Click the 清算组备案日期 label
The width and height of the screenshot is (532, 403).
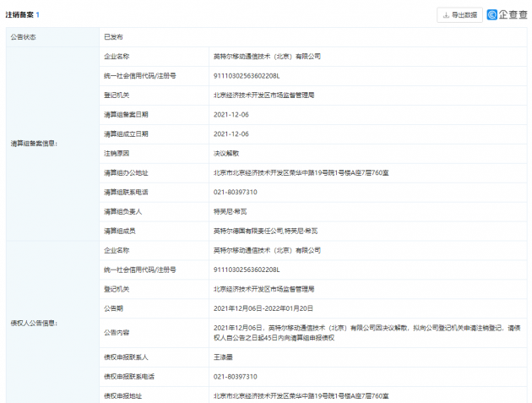click(126, 115)
